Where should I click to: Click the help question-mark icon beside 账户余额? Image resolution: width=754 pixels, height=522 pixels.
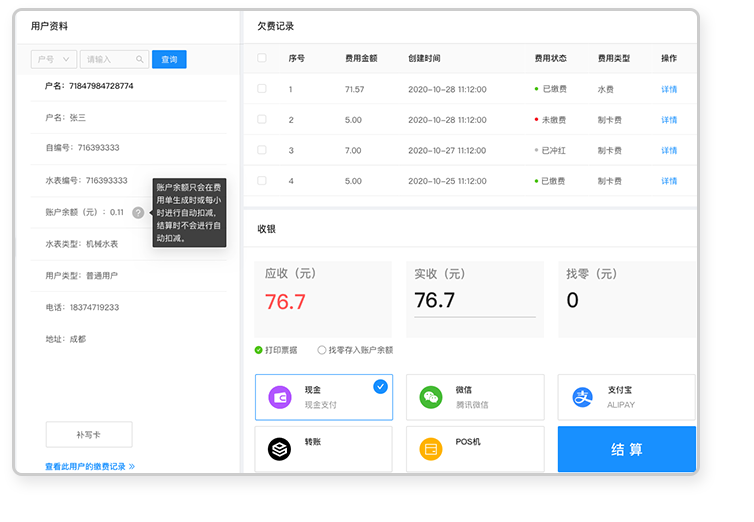pyautogui.click(x=138, y=212)
